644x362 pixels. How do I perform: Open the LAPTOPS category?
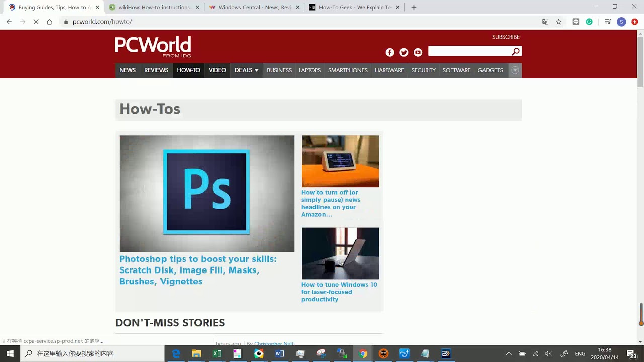309,70
